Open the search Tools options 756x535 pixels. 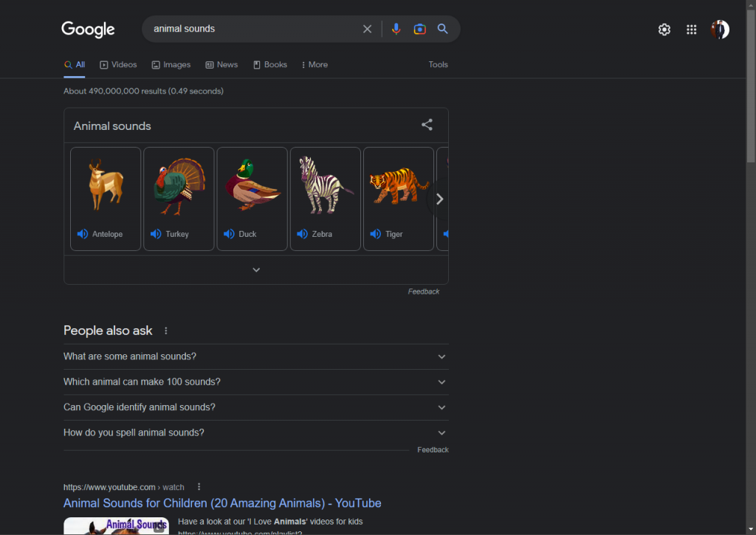point(439,65)
